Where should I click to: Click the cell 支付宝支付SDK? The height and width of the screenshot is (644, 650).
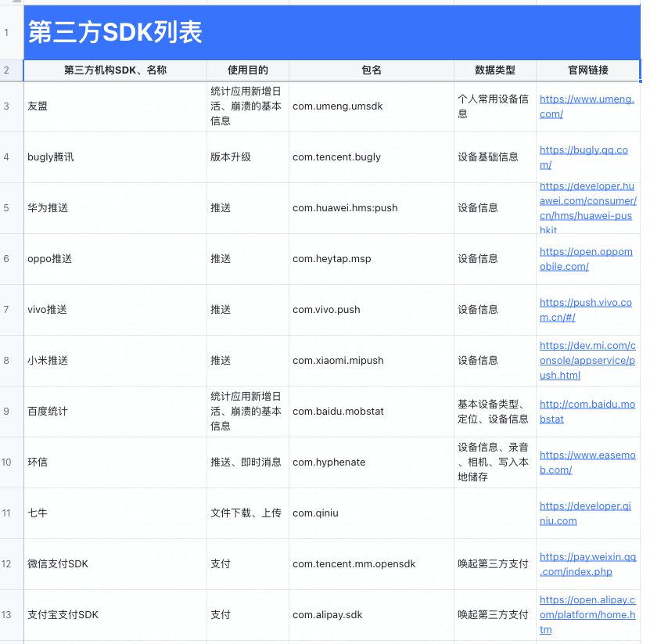tap(115, 614)
